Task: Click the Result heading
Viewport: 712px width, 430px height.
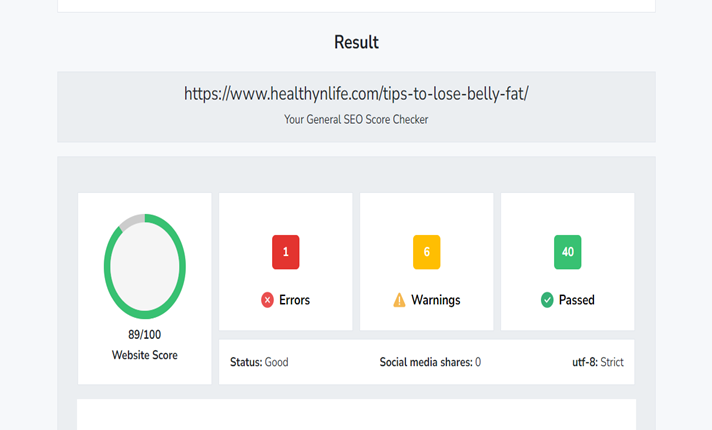Action: tap(356, 43)
